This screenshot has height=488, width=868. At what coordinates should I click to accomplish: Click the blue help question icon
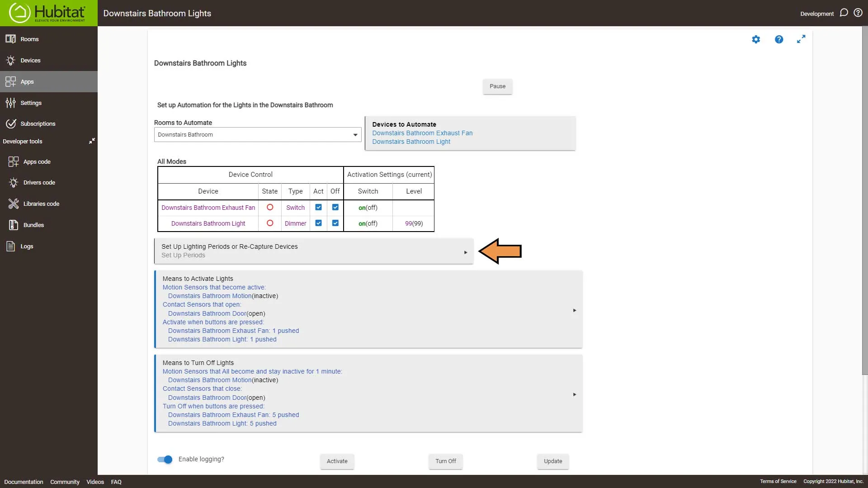coord(779,39)
